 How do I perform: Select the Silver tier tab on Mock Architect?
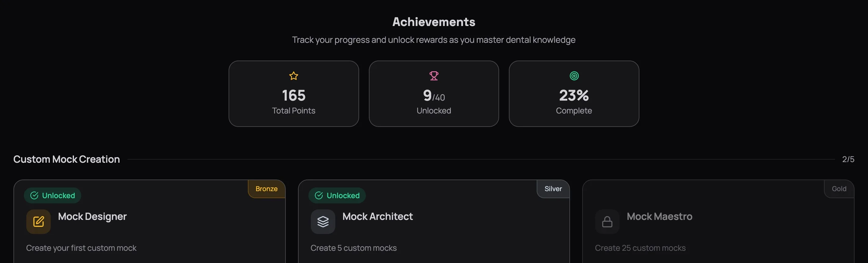(x=553, y=189)
